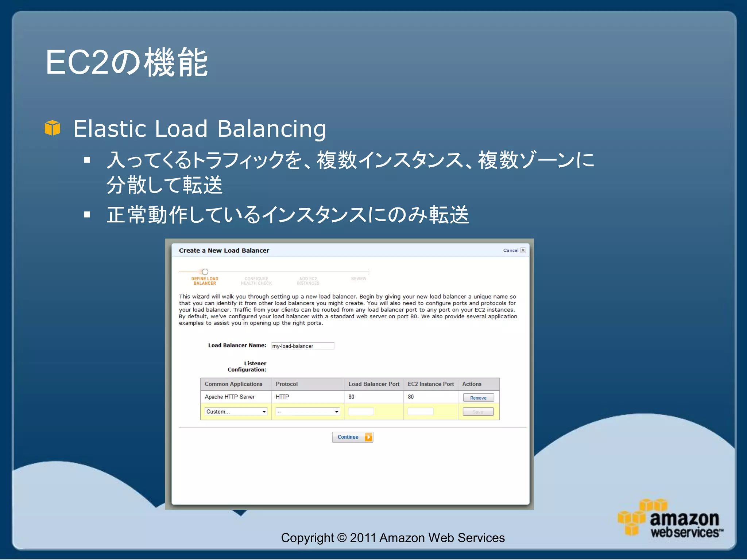Click the Load Balancer Port header
747x560 pixels.
374,384
